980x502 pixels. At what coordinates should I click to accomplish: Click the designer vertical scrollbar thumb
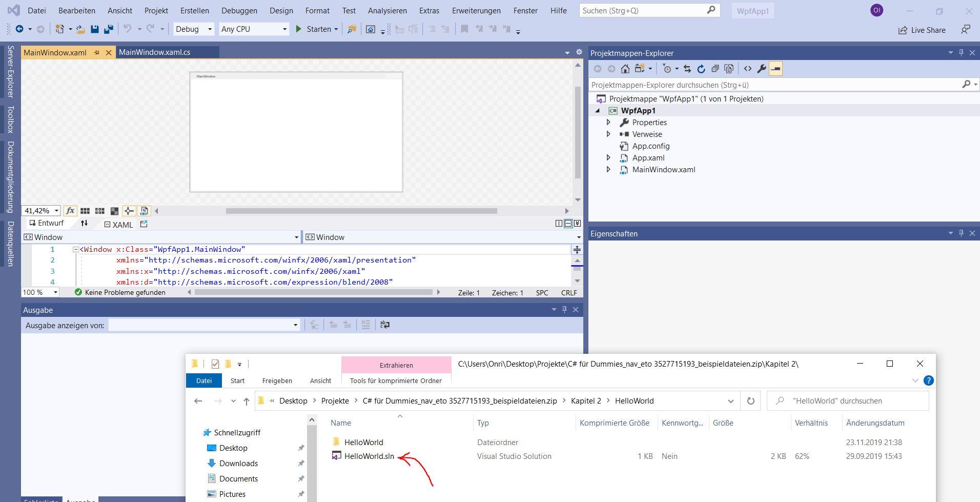(578, 132)
